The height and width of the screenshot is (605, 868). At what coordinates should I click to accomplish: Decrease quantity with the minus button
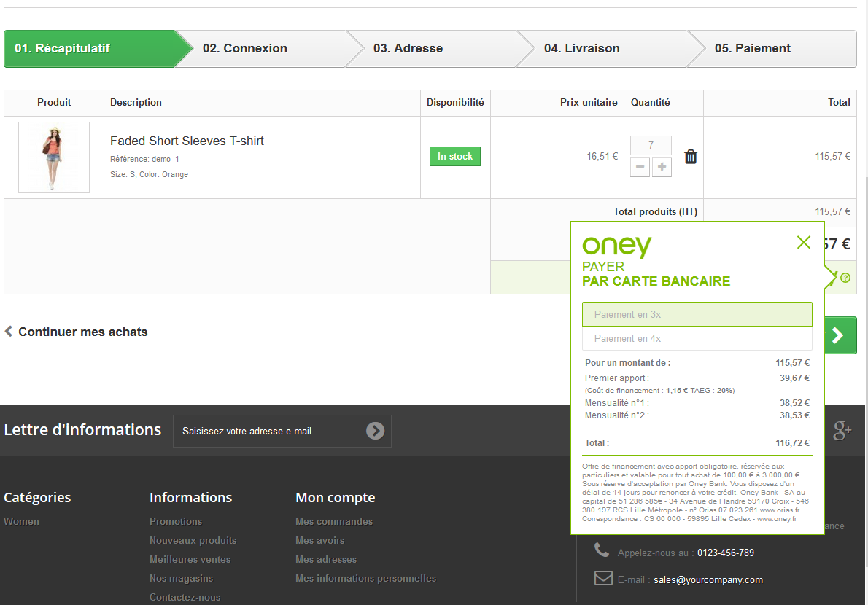coord(640,166)
